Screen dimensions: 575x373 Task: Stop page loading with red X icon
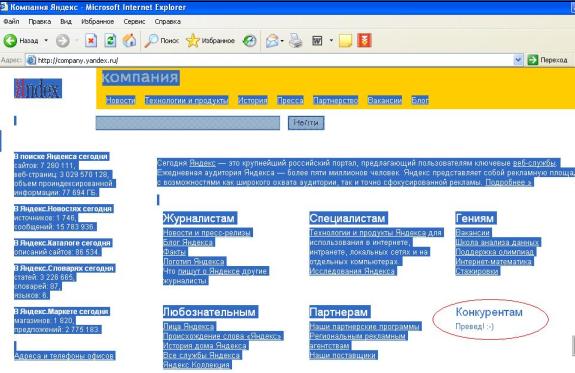tap(91, 40)
